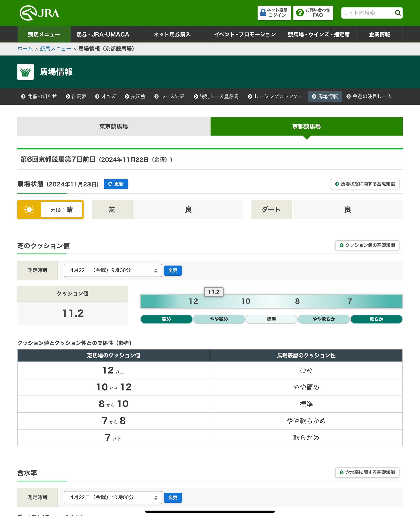This screenshot has width=420, height=516.
Task: Open ネット投票 ログイン button
Action: pyautogui.click(x=274, y=13)
